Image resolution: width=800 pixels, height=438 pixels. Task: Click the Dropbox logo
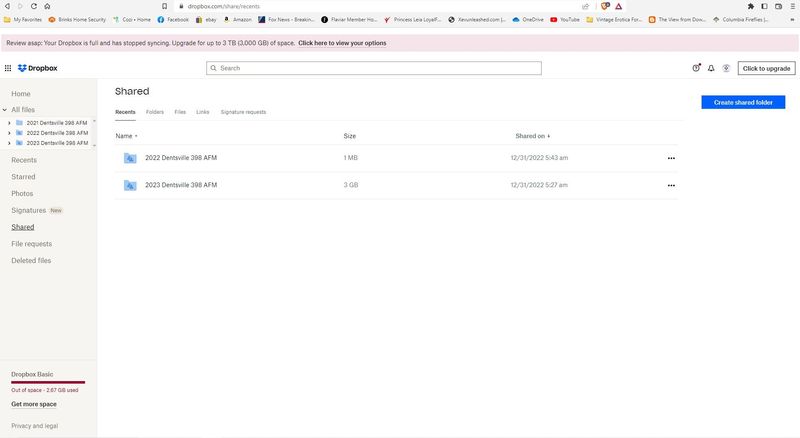point(38,68)
